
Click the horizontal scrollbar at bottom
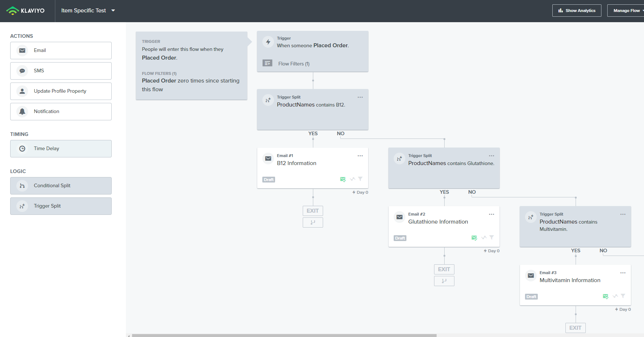click(284, 335)
